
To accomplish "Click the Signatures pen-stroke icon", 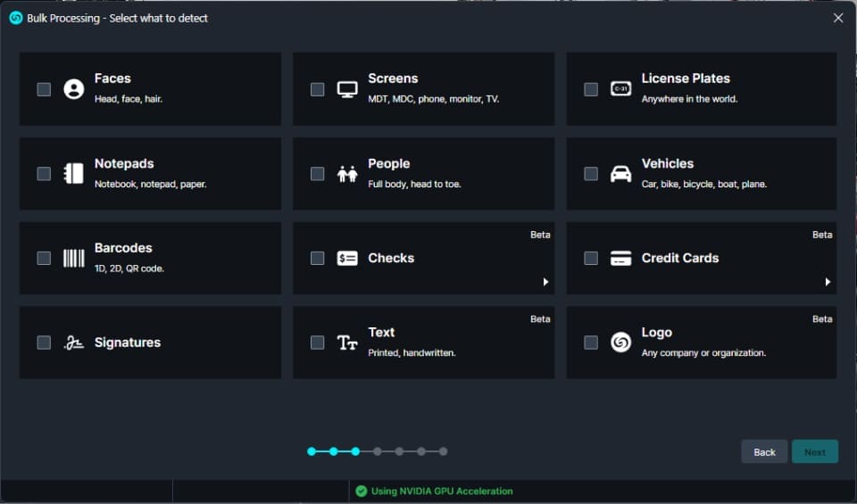I will (x=74, y=343).
